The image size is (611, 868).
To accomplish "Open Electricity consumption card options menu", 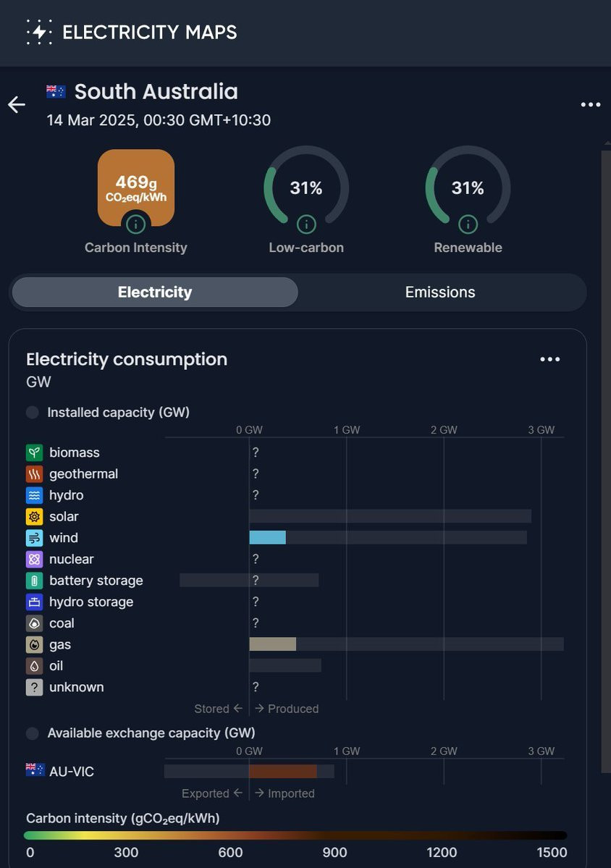I will [x=550, y=360].
